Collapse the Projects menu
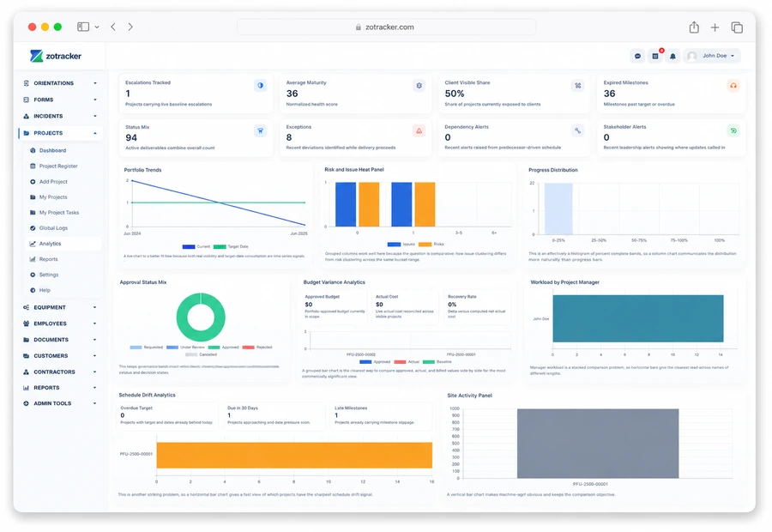This screenshot has width=772, height=532. click(x=61, y=133)
